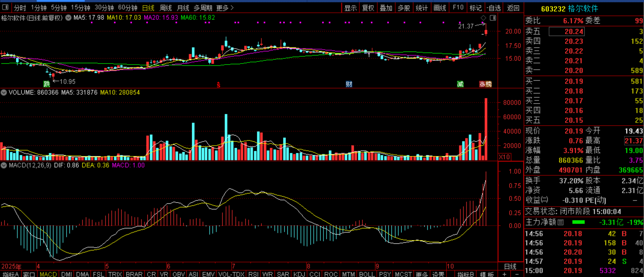Select the 30分钟 timeframe
Viewport: 644px width, 277px height.
pyautogui.click(x=104, y=8)
